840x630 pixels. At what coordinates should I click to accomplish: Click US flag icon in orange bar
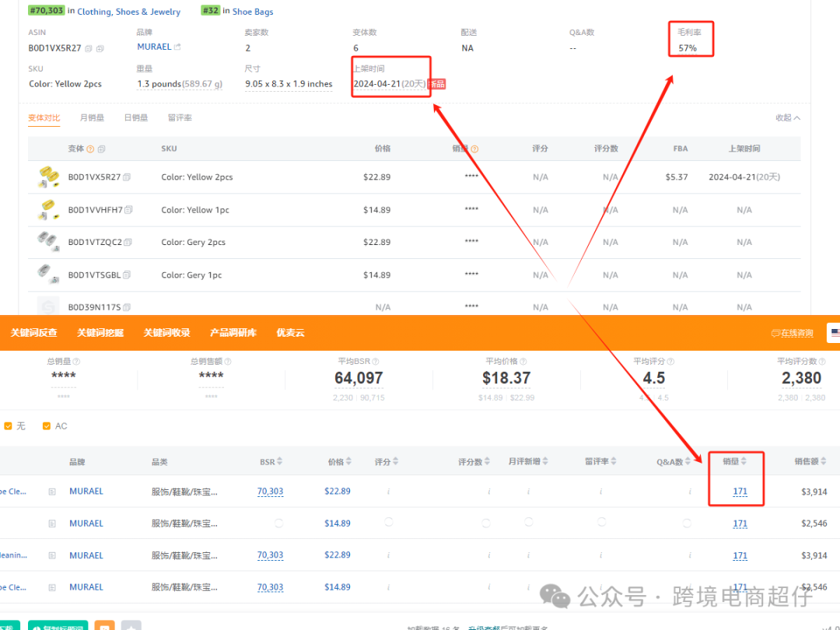[835, 333]
